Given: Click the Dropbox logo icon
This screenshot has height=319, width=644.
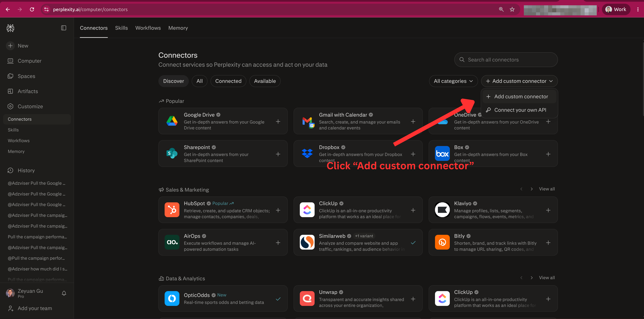Looking at the screenshot, I should coord(307,153).
